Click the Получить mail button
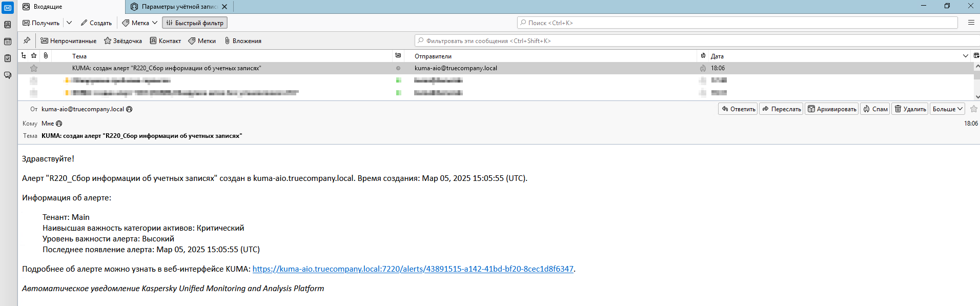The height and width of the screenshot is (306, 980). [x=41, y=23]
